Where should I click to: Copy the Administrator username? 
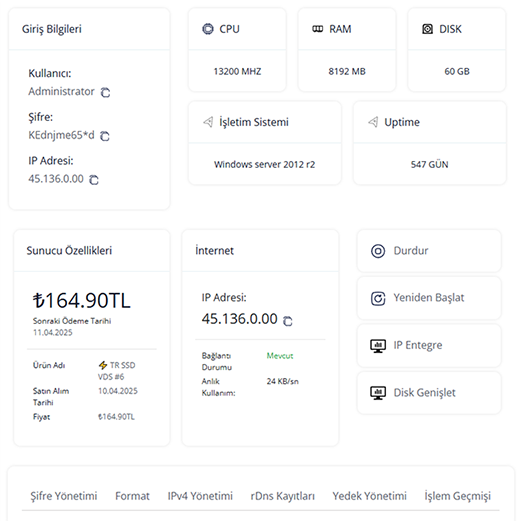(x=105, y=92)
